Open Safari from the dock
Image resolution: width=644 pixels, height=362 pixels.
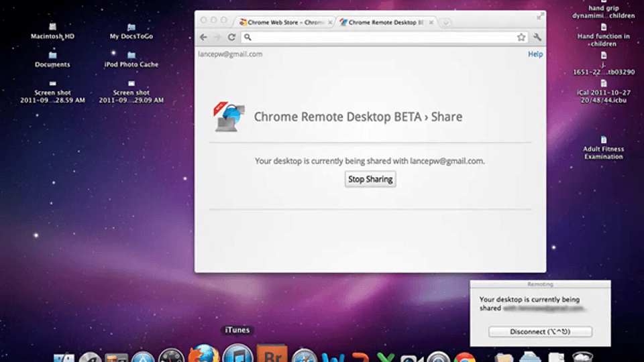point(304,355)
